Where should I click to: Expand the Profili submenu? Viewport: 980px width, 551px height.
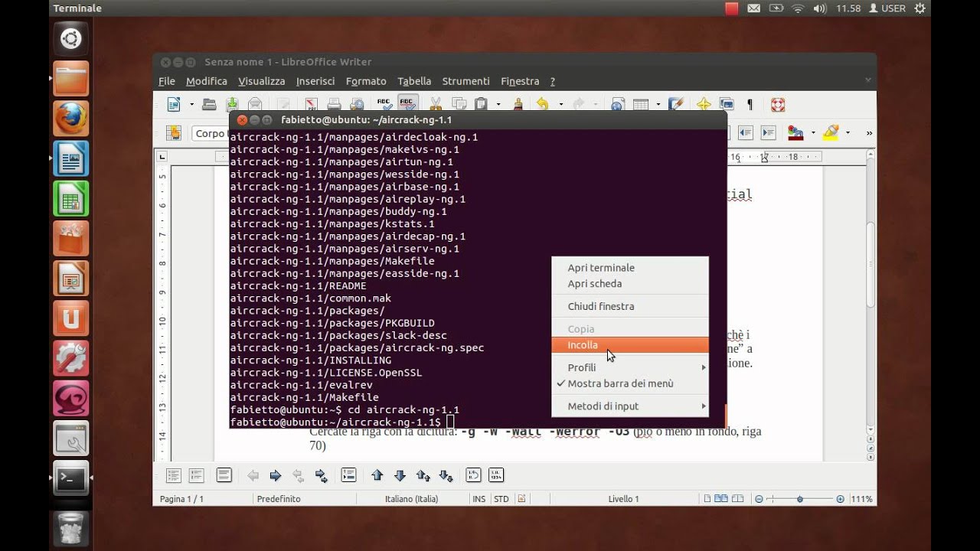coord(629,367)
